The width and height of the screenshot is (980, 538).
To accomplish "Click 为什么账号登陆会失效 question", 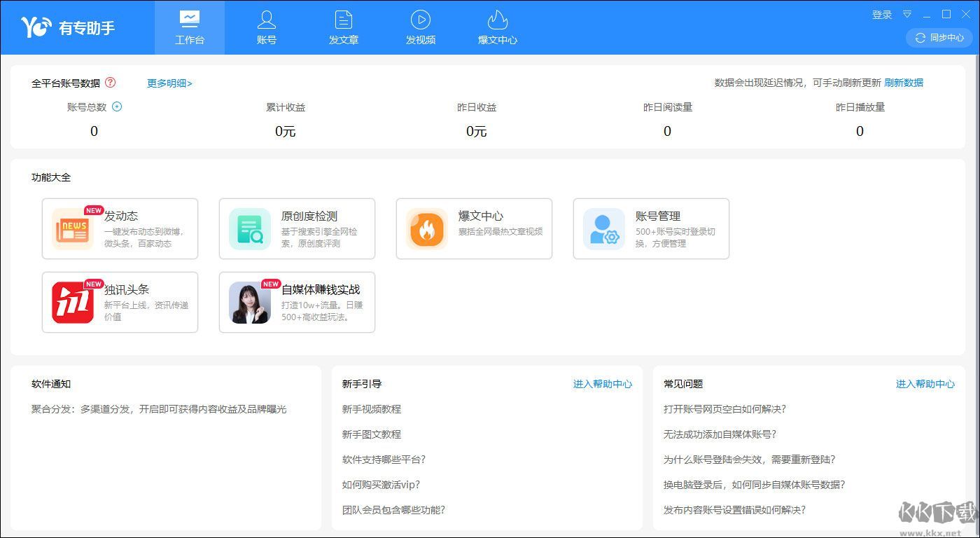I will (750, 460).
